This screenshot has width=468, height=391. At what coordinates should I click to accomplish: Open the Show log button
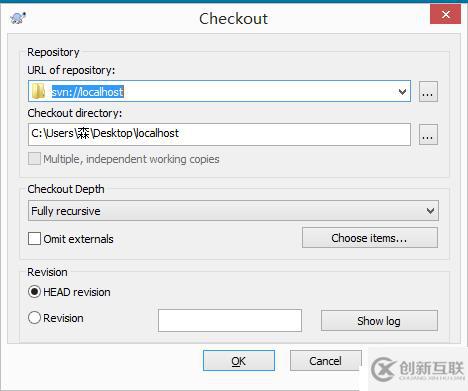(x=379, y=321)
